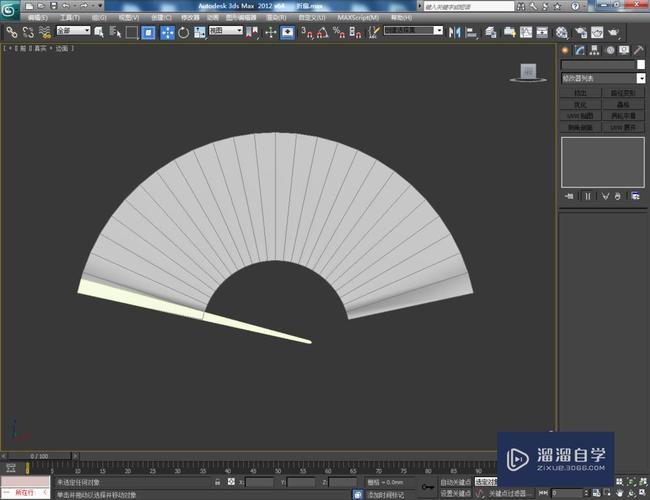Open Quick Access toolbar dropdown arrow
The width and height of the screenshot is (650, 500).
[x=100, y=6]
